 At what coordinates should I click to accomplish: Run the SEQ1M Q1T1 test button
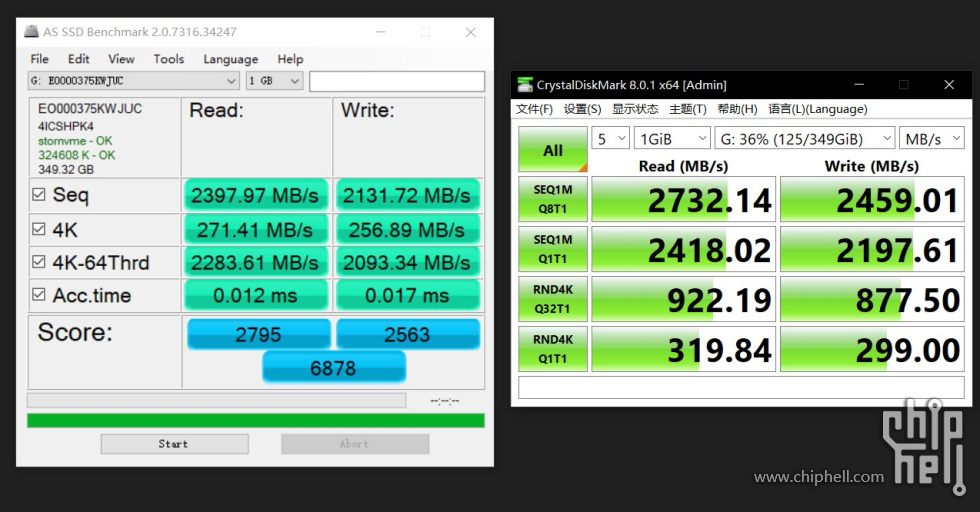click(x=552, y=249)
